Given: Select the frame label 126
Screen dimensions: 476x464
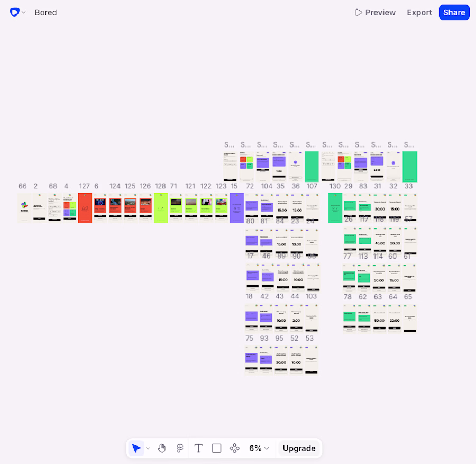Looking at the screenshot, I should click(145, 186).
